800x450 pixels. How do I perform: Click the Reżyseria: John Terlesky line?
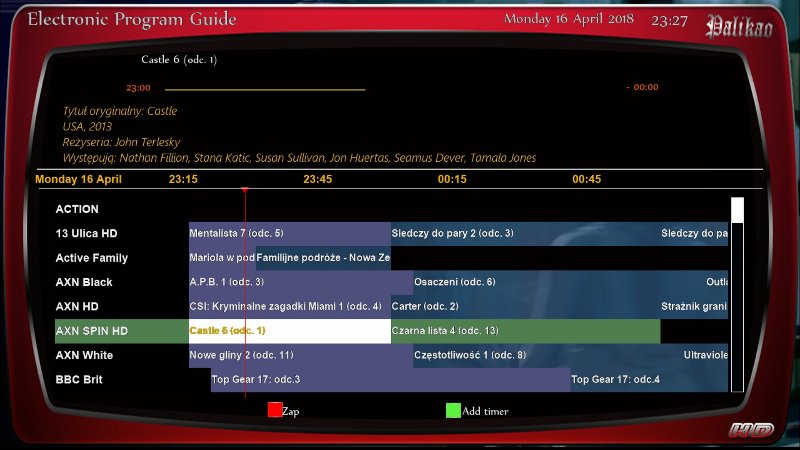[121, 142]
